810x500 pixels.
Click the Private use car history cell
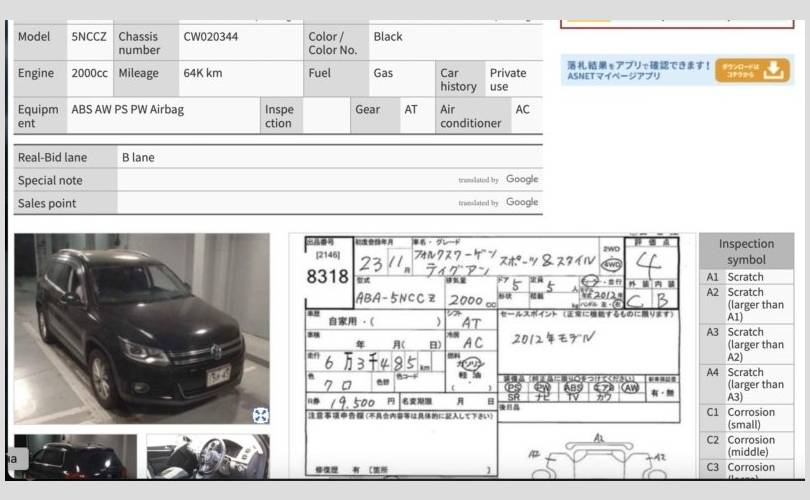(x=508, y=79)
